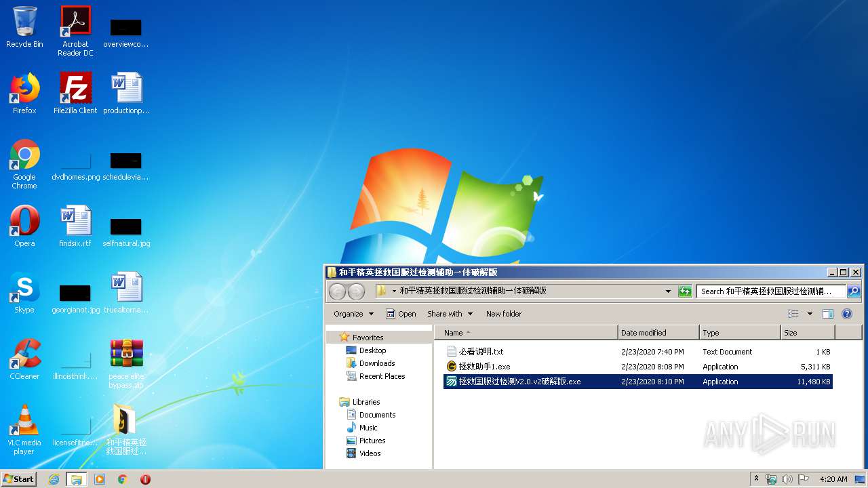
Task: Click the Start button
Action: click(19, 479)
